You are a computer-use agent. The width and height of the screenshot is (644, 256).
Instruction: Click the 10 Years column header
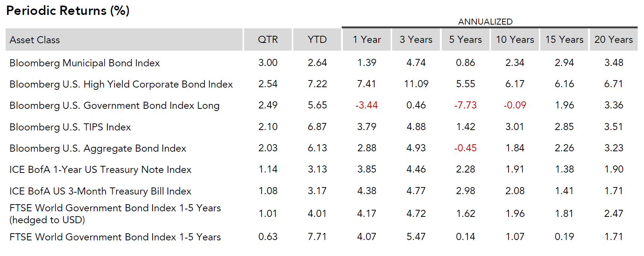515,39
